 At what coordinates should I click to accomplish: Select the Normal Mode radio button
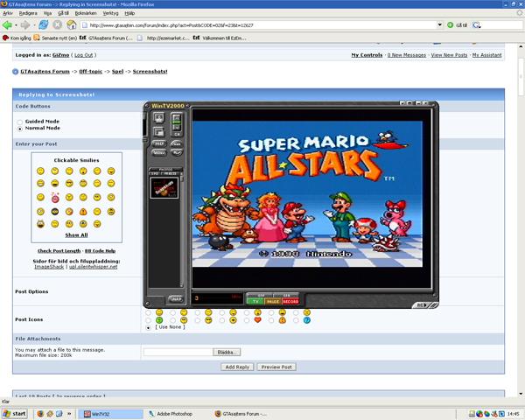[x=20, y=128]
